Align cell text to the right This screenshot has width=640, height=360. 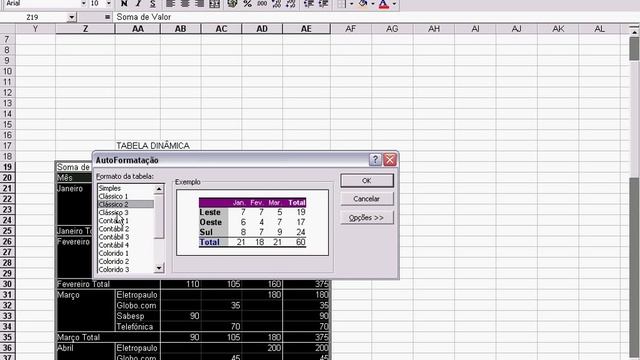(x=199, y=4)
